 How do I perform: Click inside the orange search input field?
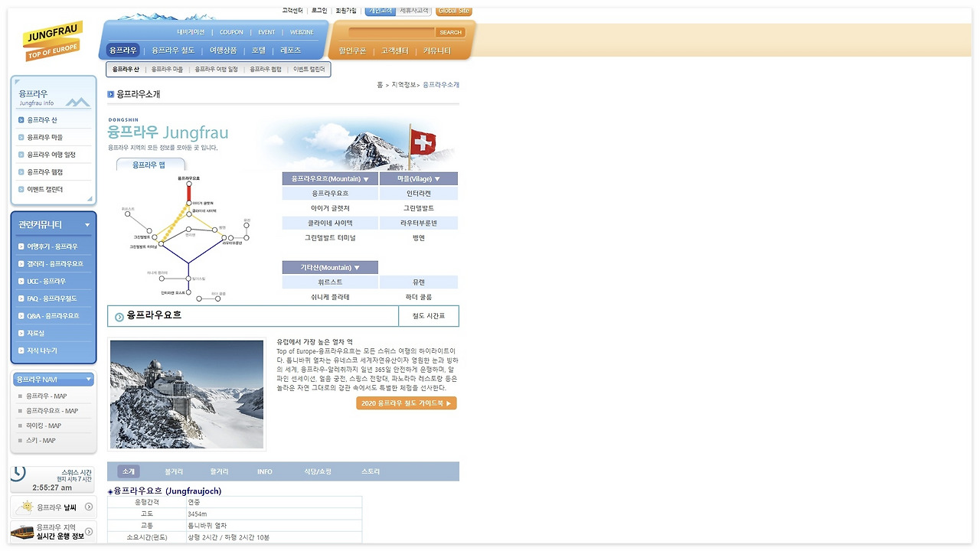click(x=391, y=32)
